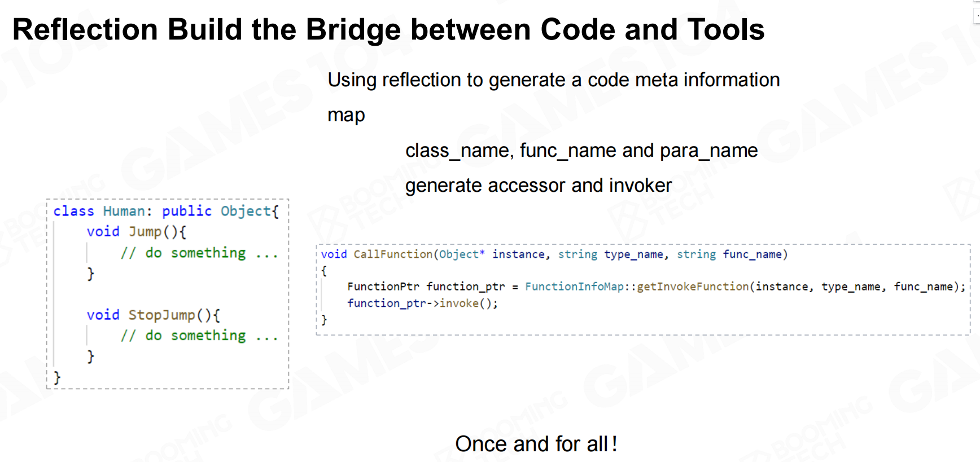Viewport: 980px width, 462px height.
Task: Click the 'class_name, func_name and para_name' line
Action: click(581, 151)
